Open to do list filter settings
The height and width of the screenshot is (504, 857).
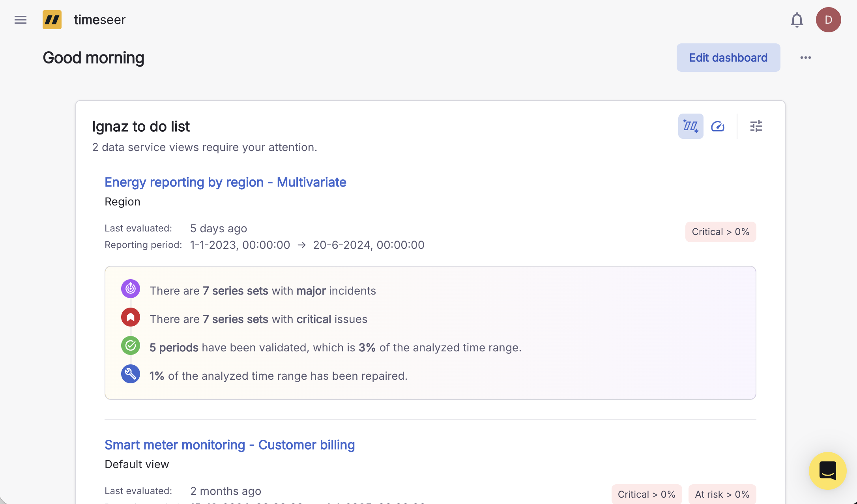click(756, 126)
